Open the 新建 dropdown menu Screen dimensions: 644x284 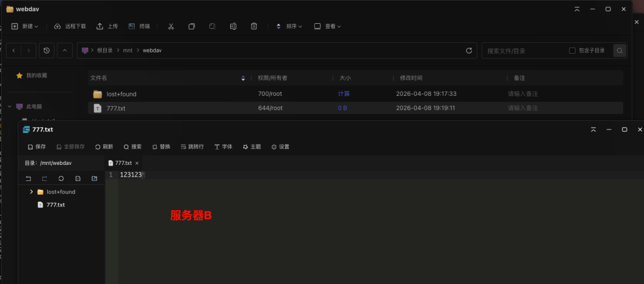coord(25,26)
